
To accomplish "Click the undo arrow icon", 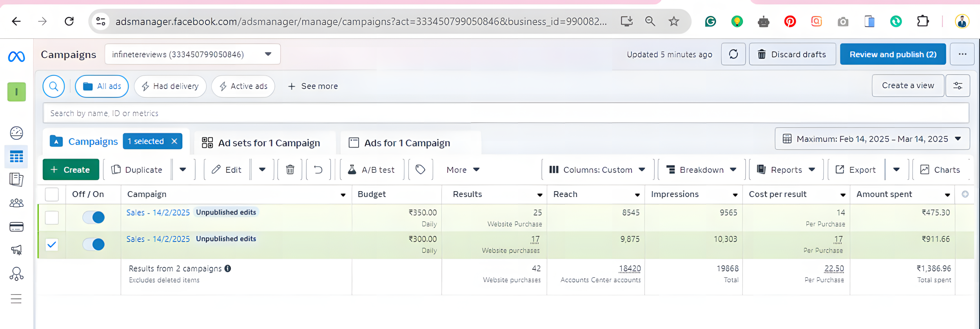I will [x=318, y=170].
